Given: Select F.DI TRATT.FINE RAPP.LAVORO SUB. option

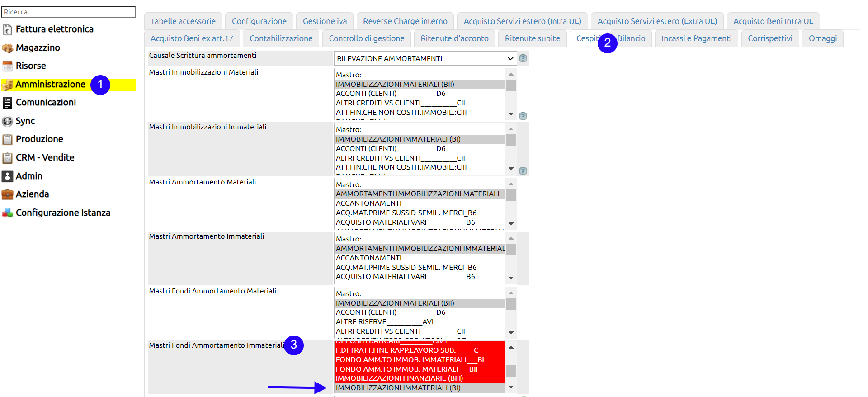Looking at the screenshot, I should tap(420, 350).
